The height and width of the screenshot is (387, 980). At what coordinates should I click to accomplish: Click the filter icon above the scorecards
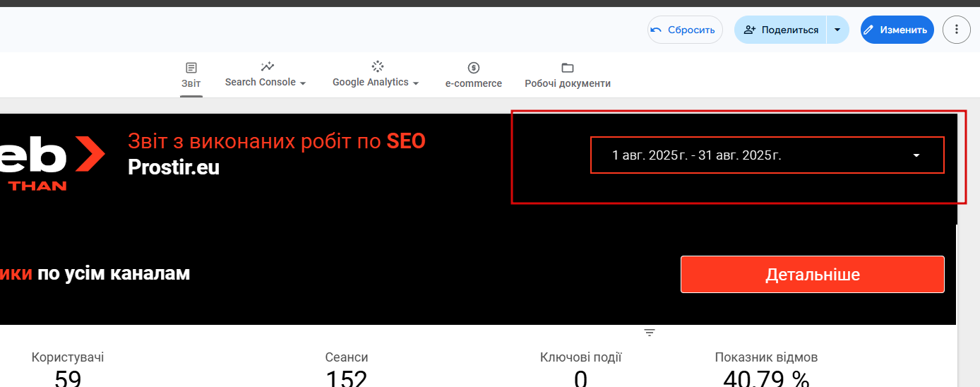pyautogui.click(x=650, y=333)
